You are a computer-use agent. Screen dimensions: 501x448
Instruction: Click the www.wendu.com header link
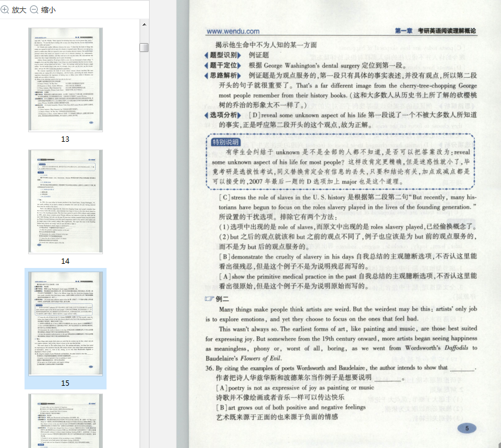233,31
